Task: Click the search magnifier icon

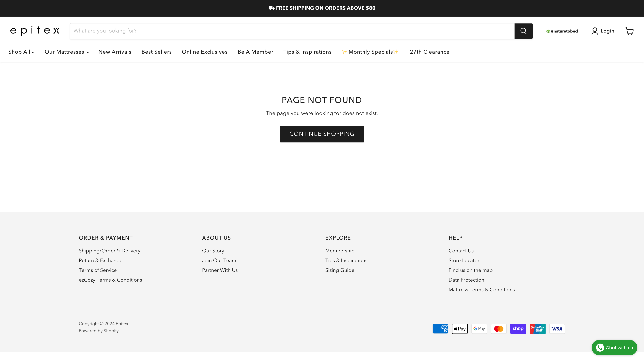Action: pyautogui.click(x=523, y=31)
